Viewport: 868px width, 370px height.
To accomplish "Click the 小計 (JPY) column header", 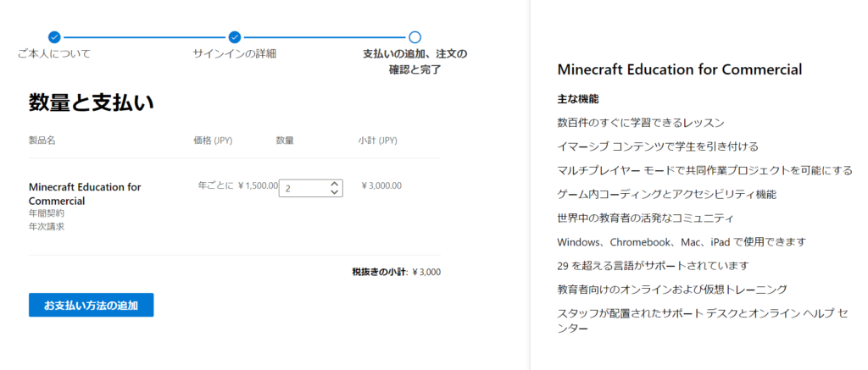I will pos(377,141).
